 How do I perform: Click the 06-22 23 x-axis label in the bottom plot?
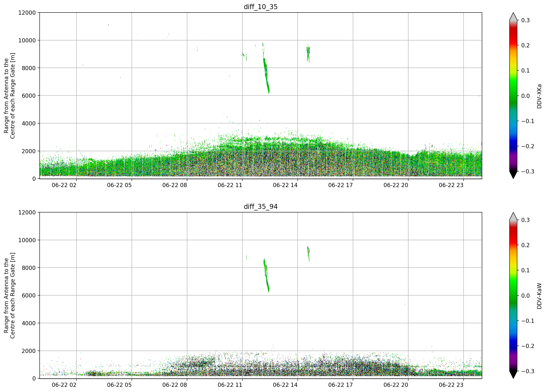[x=451, y=385]
